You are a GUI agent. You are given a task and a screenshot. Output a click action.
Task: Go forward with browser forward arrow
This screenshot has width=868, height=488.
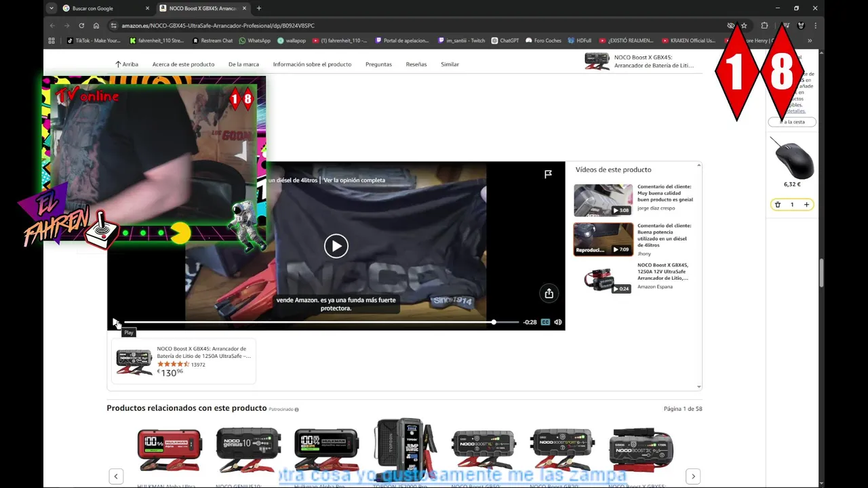pos(66,26)
